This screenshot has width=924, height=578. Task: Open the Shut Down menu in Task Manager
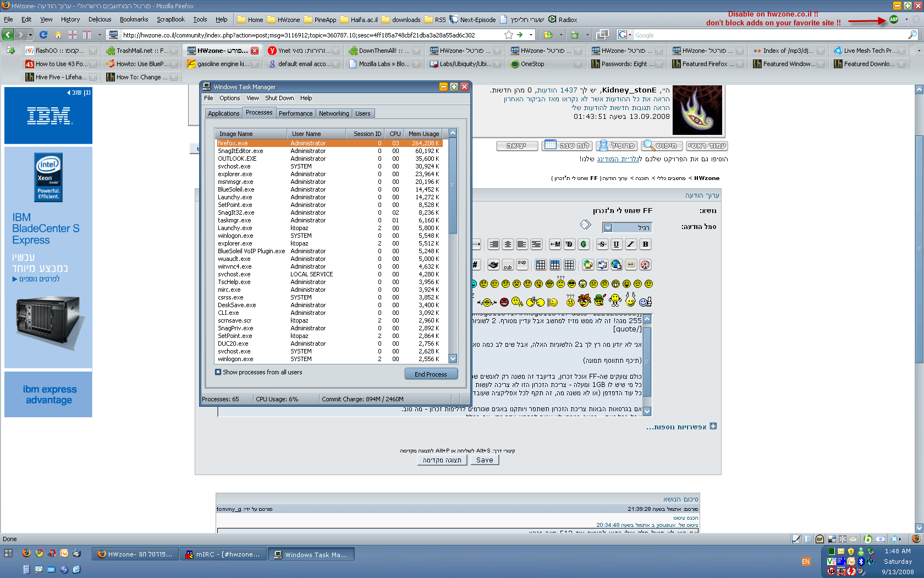[x=279, y=98]
